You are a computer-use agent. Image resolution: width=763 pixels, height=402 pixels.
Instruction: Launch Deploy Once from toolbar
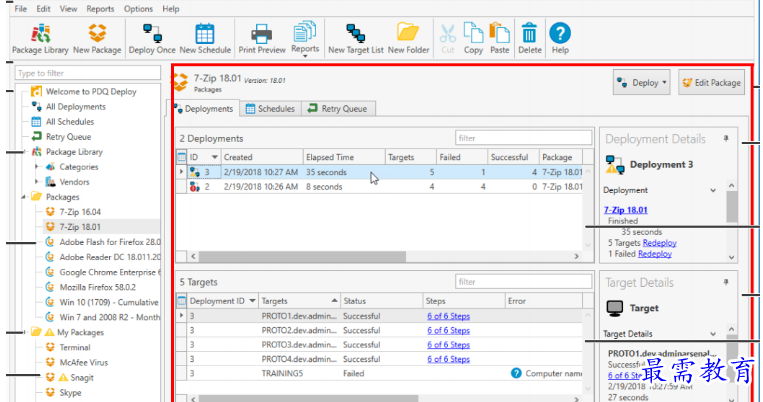coord(152,38)
